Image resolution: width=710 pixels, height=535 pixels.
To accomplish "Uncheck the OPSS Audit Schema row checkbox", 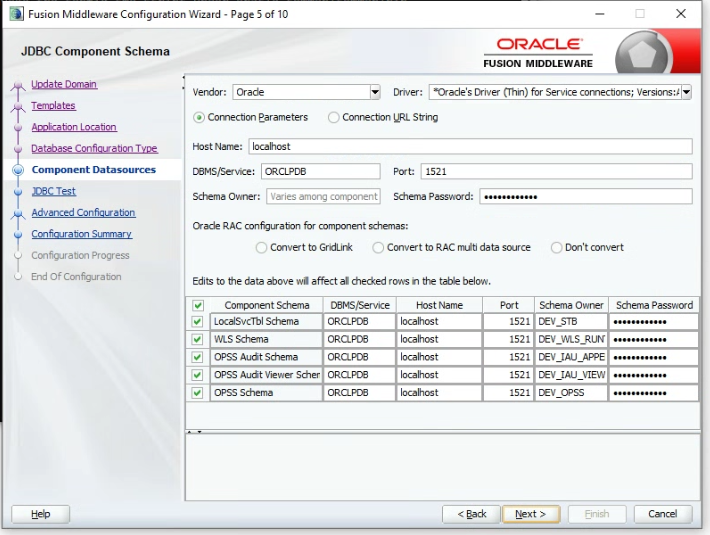I will (x=197, y=357).
